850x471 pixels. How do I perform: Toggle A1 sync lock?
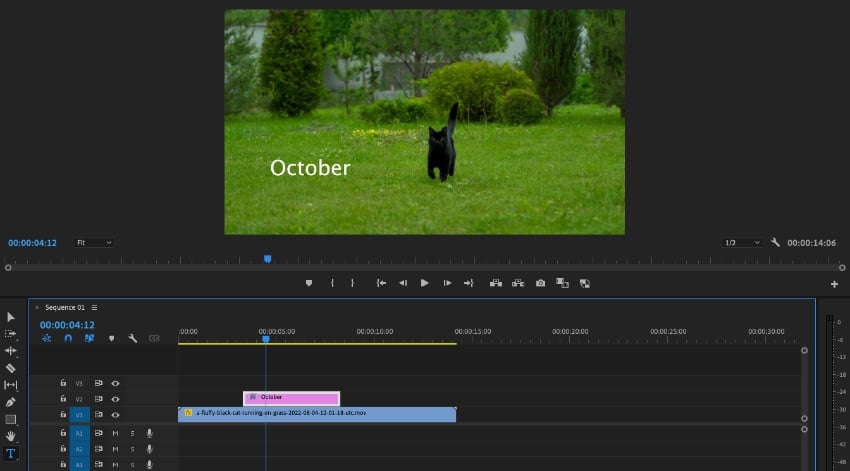[99, 433]
